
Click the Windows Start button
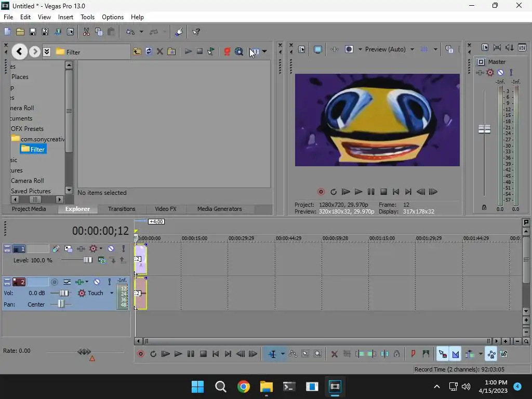coord(197,387)
